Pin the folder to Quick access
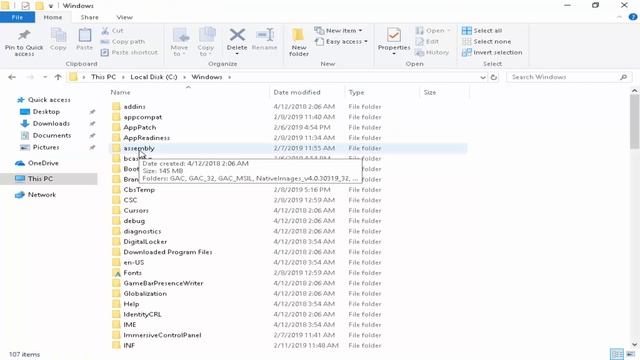This screenshot has width=640, height=360. pos(24,42)
